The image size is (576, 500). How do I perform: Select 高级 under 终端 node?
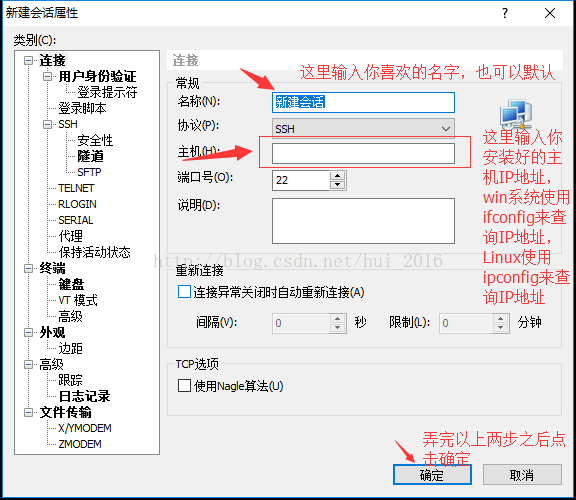pyautogui.click(x=71, y=316)
